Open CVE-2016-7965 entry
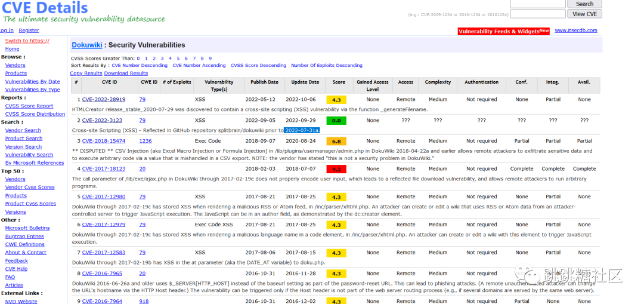The width and height of the screenshot is (644, 304). (102, 274)
